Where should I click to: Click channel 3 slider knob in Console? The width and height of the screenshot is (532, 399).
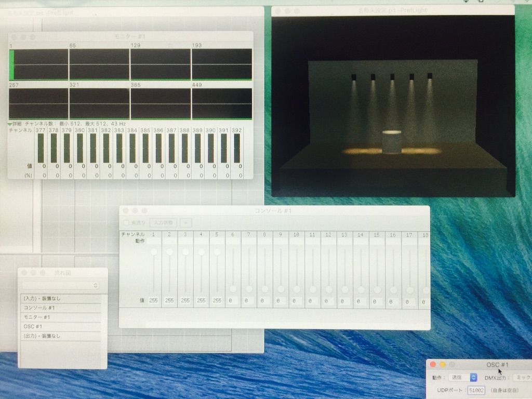[185, 252]
